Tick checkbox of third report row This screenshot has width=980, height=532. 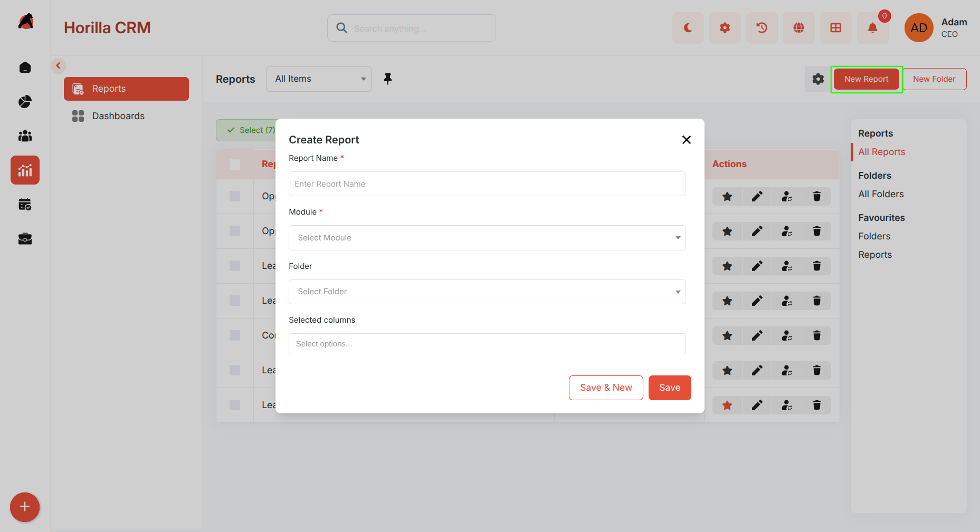[x=235, y=266]
